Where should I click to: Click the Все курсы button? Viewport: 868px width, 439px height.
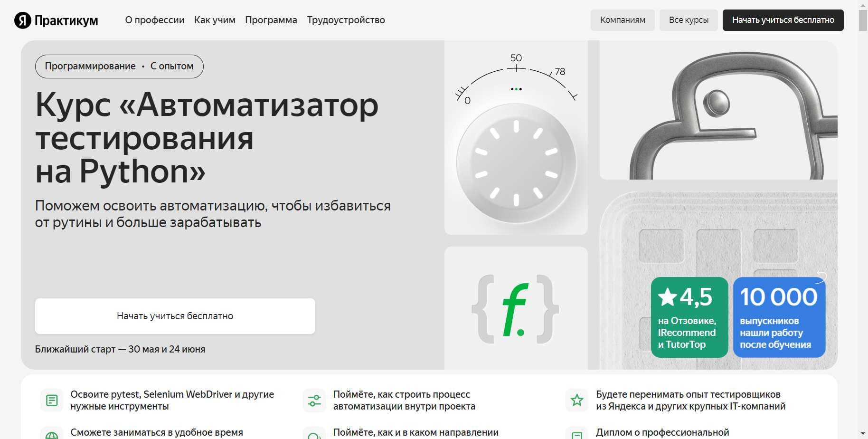click(689, 20)
